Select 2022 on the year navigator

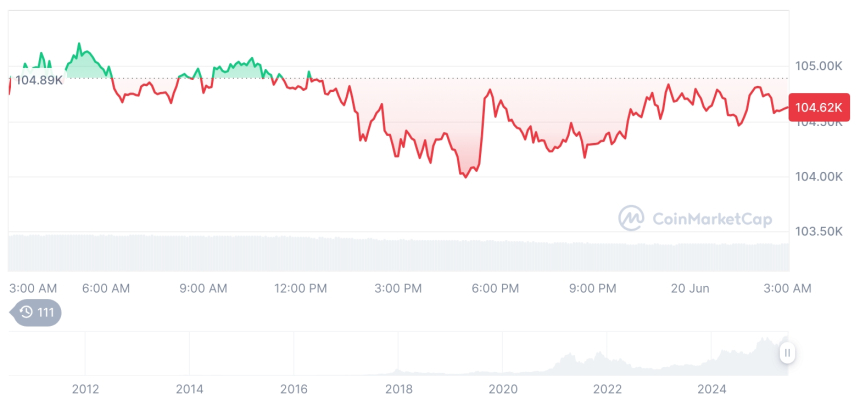pos(607,389)
